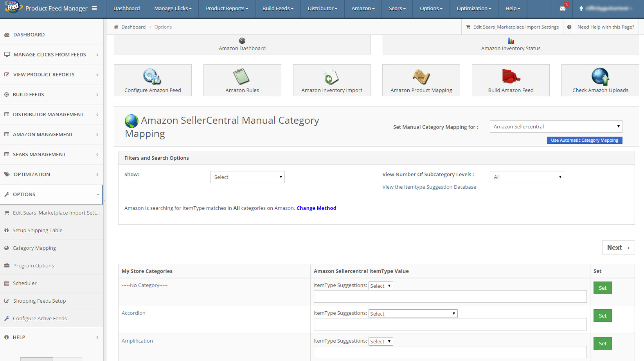Click the Accordion store category text
This screenshot has width=644, height=361.
click(133, 313)
